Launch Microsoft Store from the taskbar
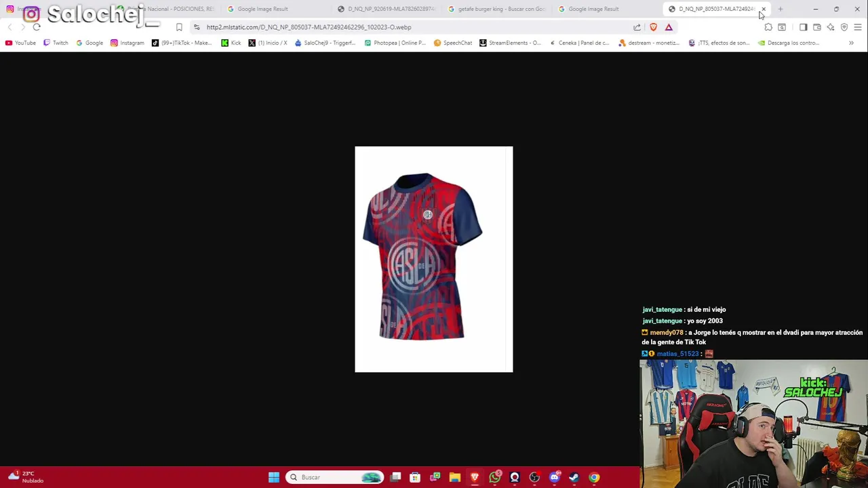 click(x=415, y=477)
